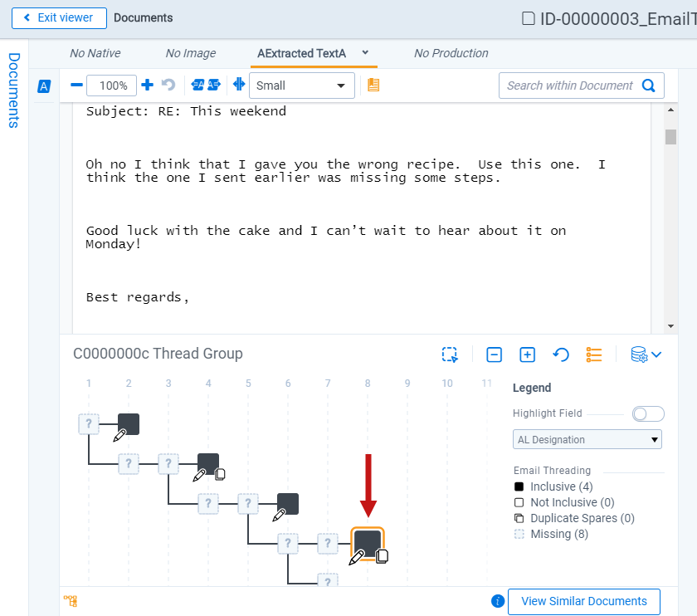This screenshot has width=697, height=616.
Task: Expand the database settings dropdown arrow
Action: point(656,355)
